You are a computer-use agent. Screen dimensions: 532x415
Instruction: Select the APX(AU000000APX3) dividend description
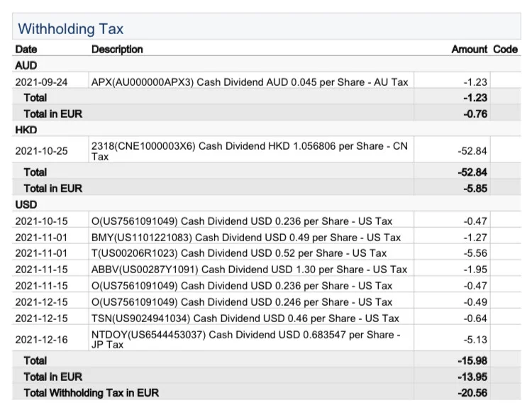(x=250, y=82)
